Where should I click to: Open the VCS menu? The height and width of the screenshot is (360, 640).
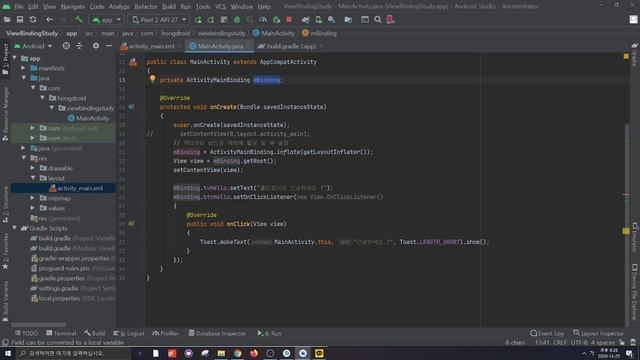pos(220,7)
